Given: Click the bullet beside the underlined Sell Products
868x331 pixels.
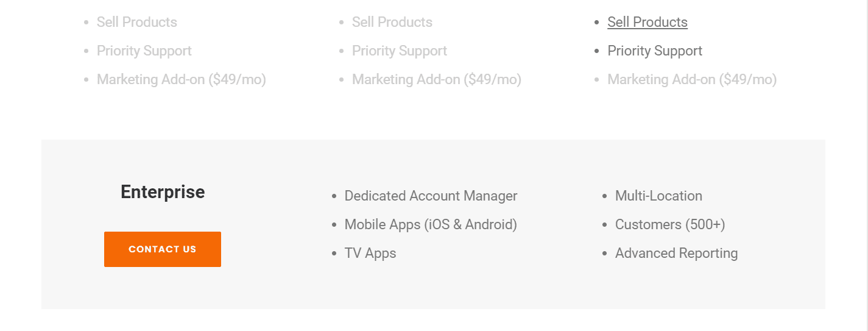Looking at the screenshot, I should [x=597, y=23].
